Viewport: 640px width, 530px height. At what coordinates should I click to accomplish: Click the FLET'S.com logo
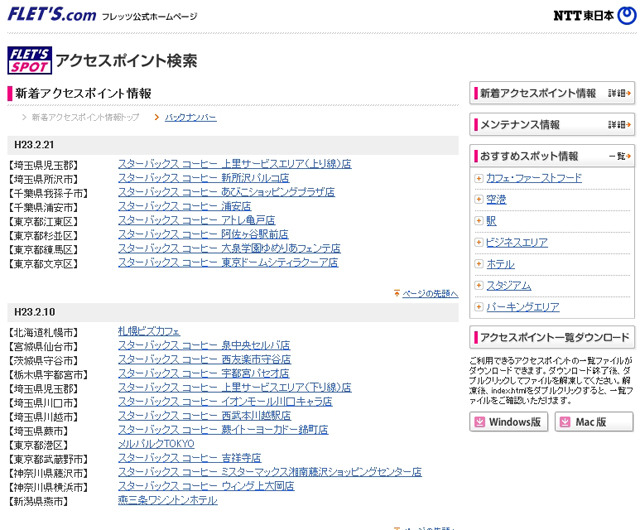[x=52, y=15]
